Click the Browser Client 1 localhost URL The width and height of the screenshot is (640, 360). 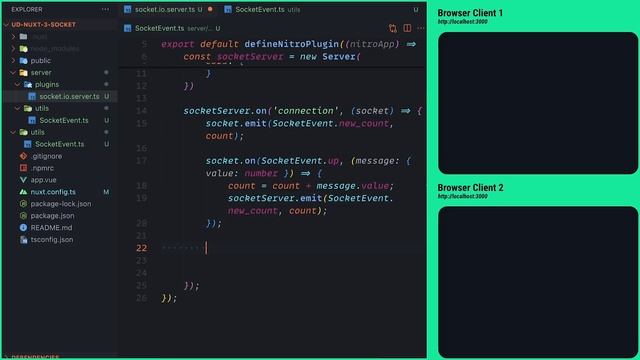[462, 22]
